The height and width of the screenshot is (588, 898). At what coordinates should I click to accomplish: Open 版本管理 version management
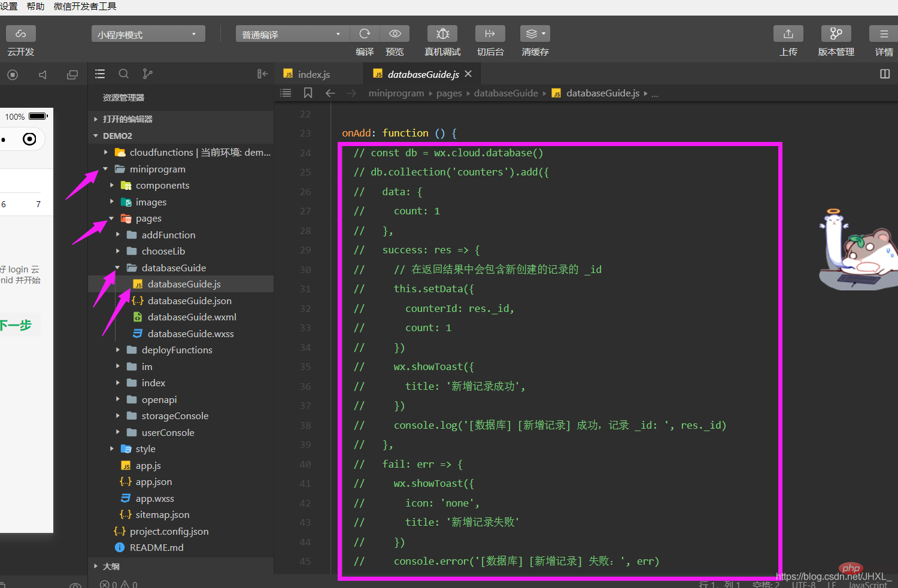836,34
